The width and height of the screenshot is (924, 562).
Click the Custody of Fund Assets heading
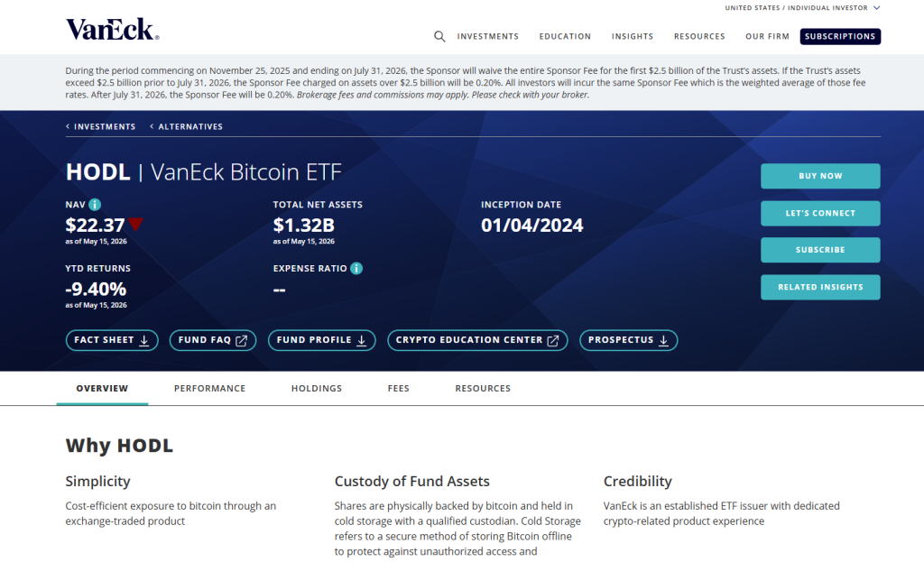tap(411, 482)
